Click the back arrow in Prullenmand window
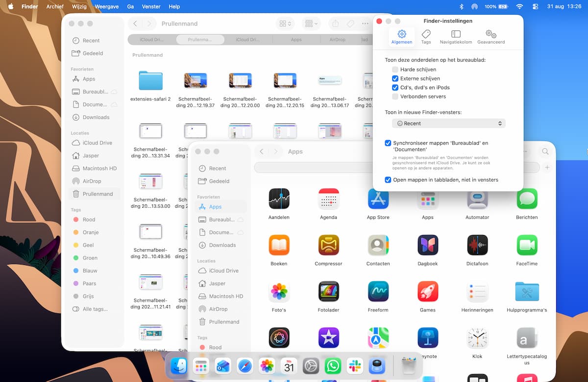Image resolution: width=588 pixels, height=382 pixels. coord(135,24)
